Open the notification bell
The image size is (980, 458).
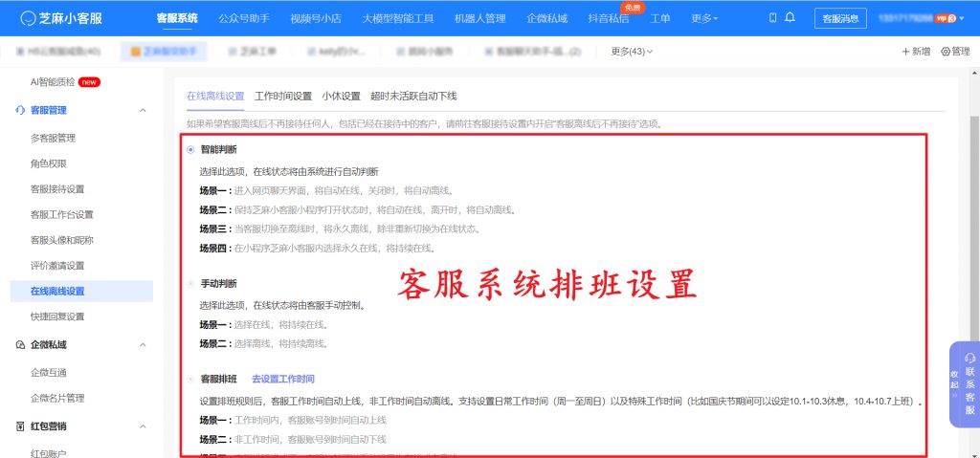(790, 17)
